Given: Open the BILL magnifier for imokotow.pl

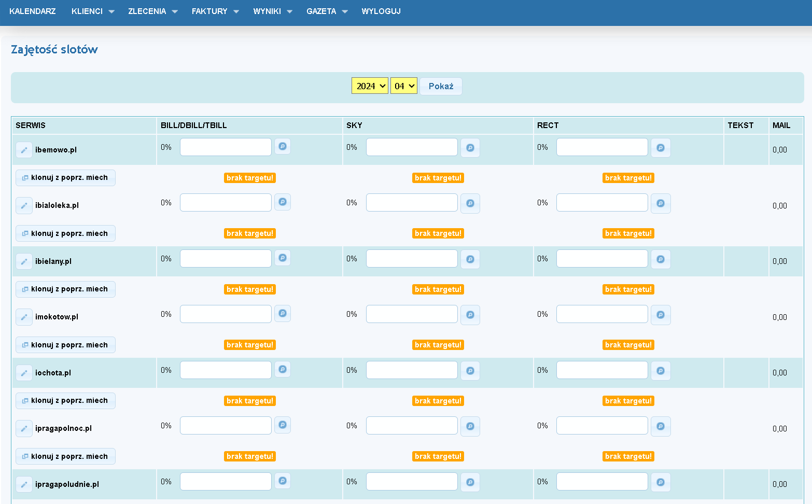Looking at the screenshot, I should 282,313.
